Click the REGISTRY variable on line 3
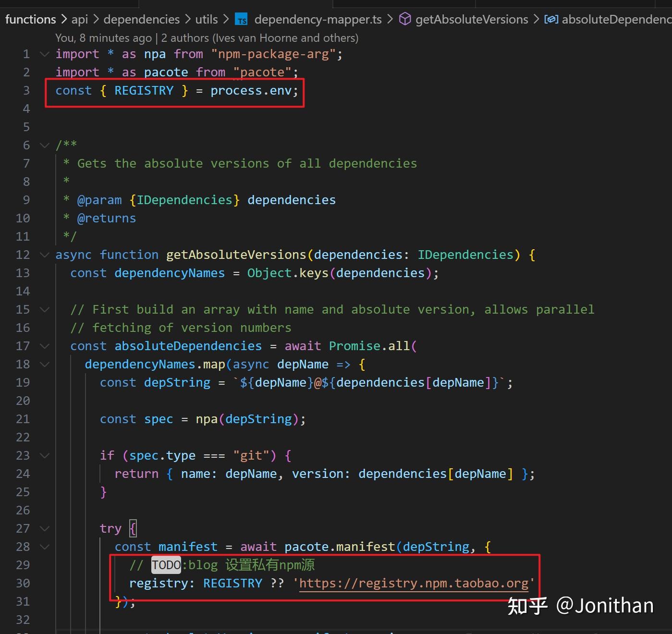Screen dimensions: 672x634 click(x=144, y=90)
